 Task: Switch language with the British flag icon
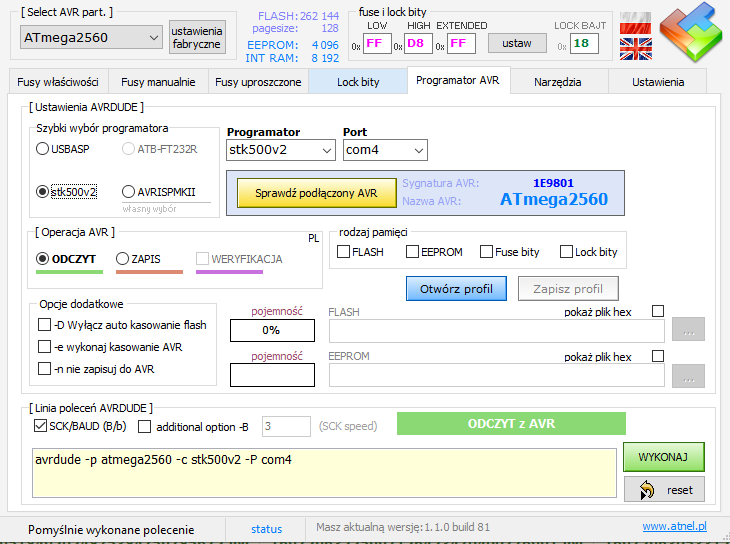pyautogui.click(x=635, y=49)
